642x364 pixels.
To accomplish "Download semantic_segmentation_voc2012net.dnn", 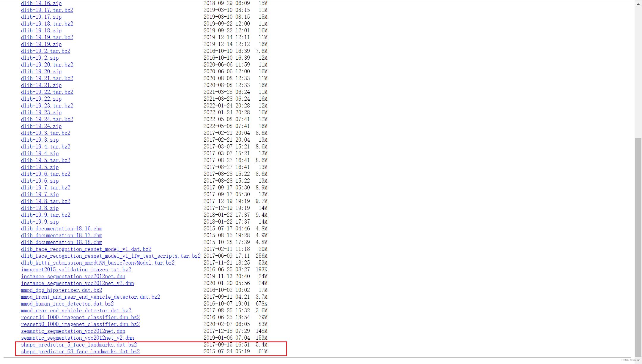I will tap(73, 331).
